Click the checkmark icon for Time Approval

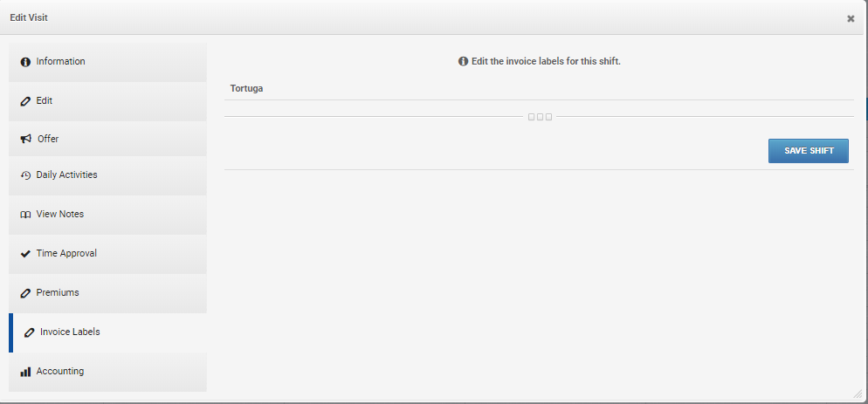25,254
